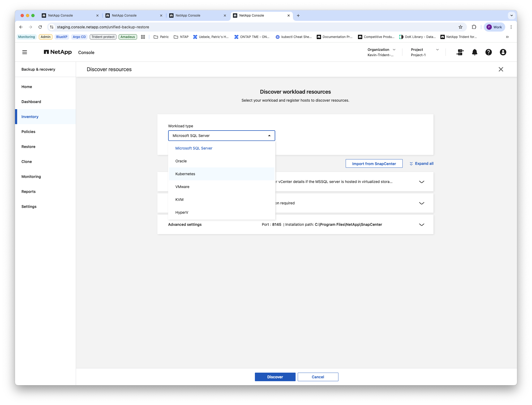Open the Project dropdown
Screen dimensions: 532x405
[x=425, y=52]
